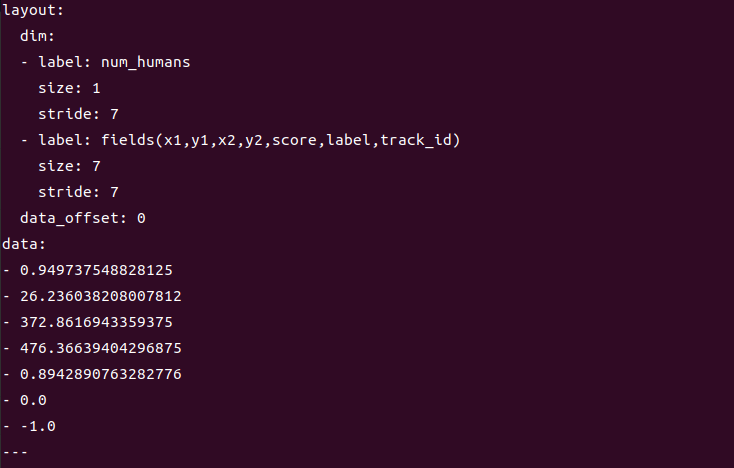Screen dimensions: 734x468
Task: Click the '---' message separator line
Action: pos(15,452)
